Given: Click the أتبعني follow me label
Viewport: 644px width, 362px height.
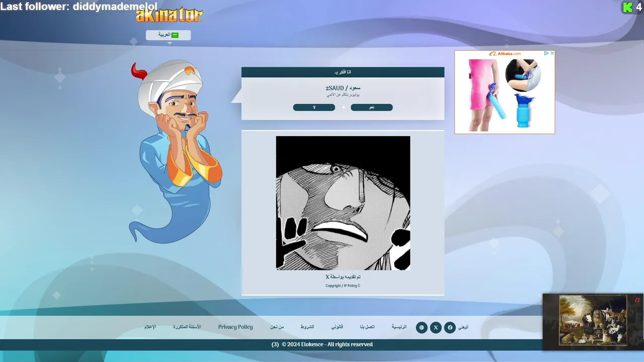Looking at the screenshot, I should tap(463, 327).
